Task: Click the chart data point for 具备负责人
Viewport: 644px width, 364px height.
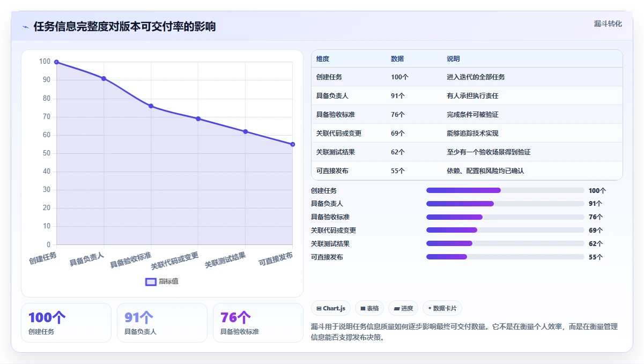Action: [x=103, y=78]
